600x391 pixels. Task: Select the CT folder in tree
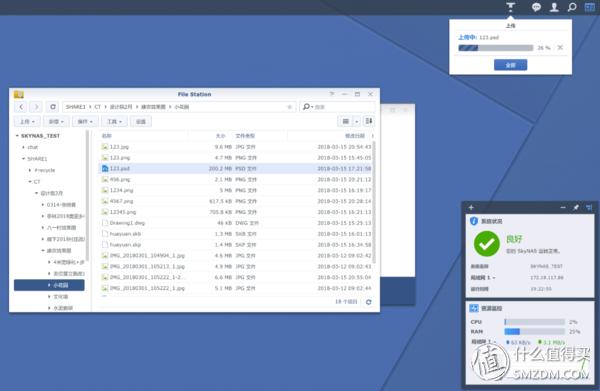[37, 182]
